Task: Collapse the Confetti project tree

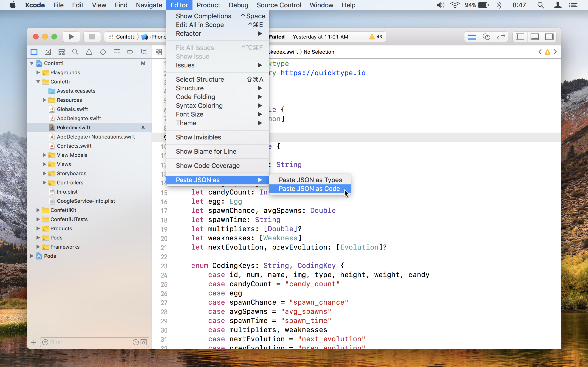Action: point(32,63)
